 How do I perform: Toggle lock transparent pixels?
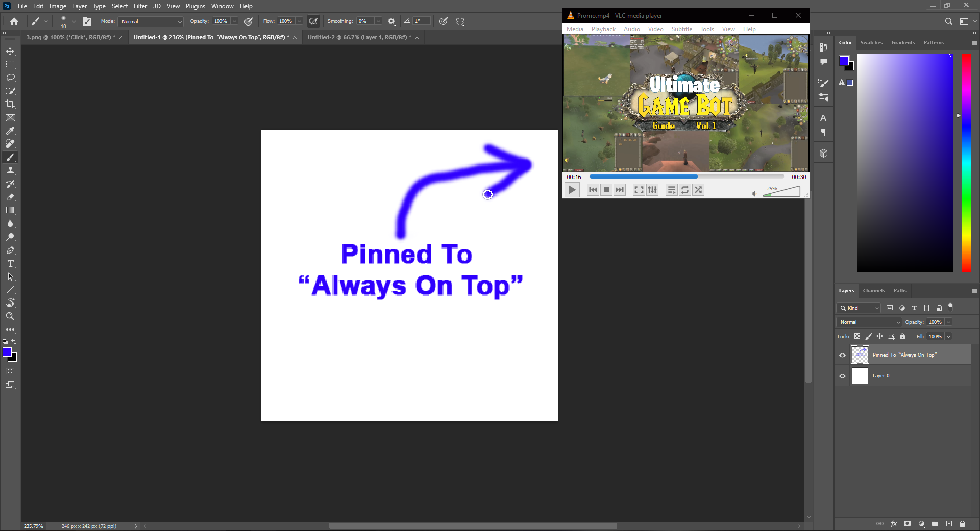coord(857,336)
